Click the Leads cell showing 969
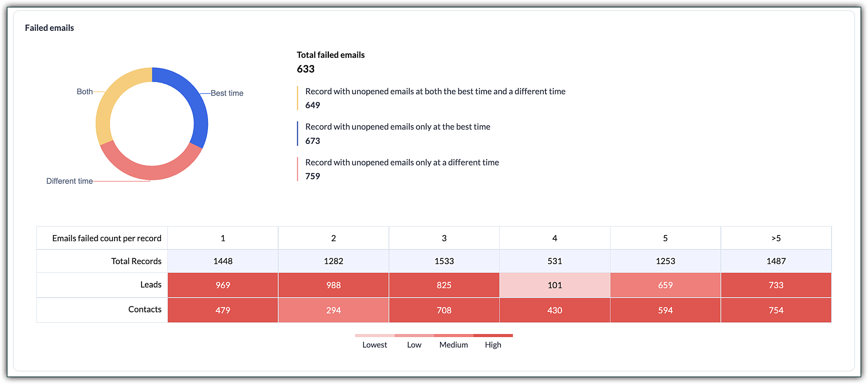This screenshot has width=868, height=384. click(223, 285)
